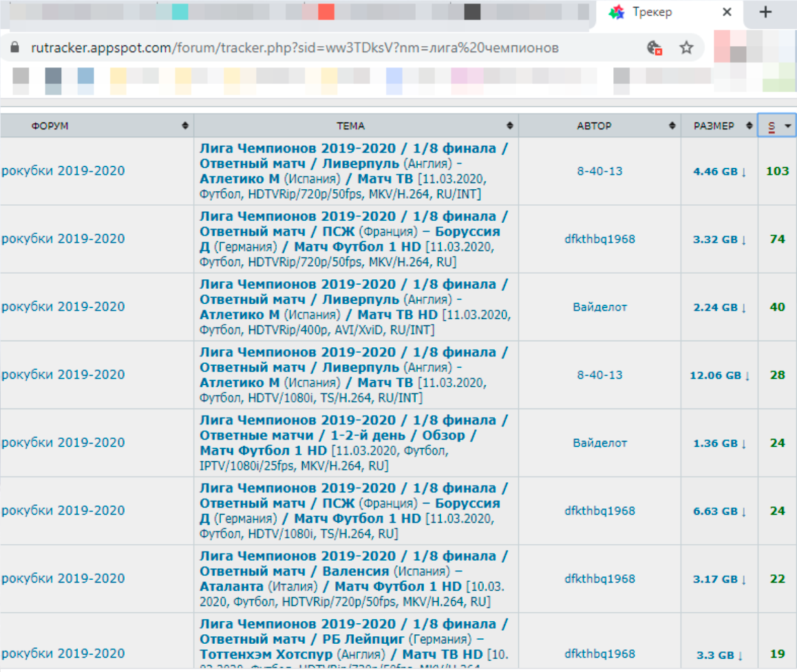Click the seeders count 22
This screenshot has width=797, height=672.
(x=777, y=579)
